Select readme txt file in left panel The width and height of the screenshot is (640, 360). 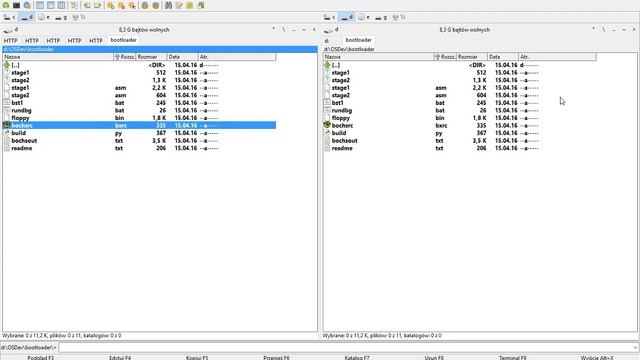(x=139, y=148)
